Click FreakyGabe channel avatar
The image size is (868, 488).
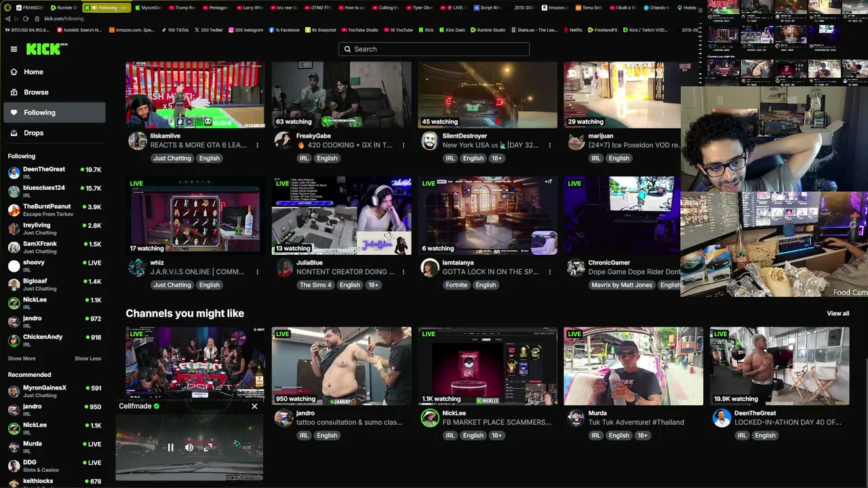click(283, 140)
